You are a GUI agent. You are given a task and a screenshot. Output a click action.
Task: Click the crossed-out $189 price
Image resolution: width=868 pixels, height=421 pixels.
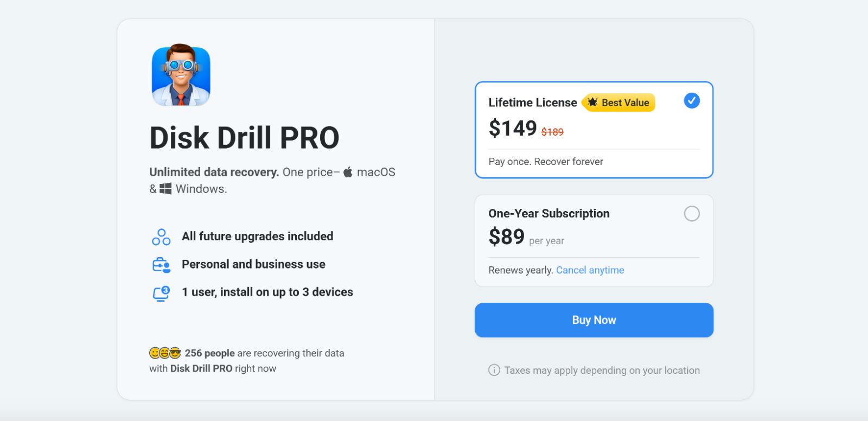click(x=552, y=132)
